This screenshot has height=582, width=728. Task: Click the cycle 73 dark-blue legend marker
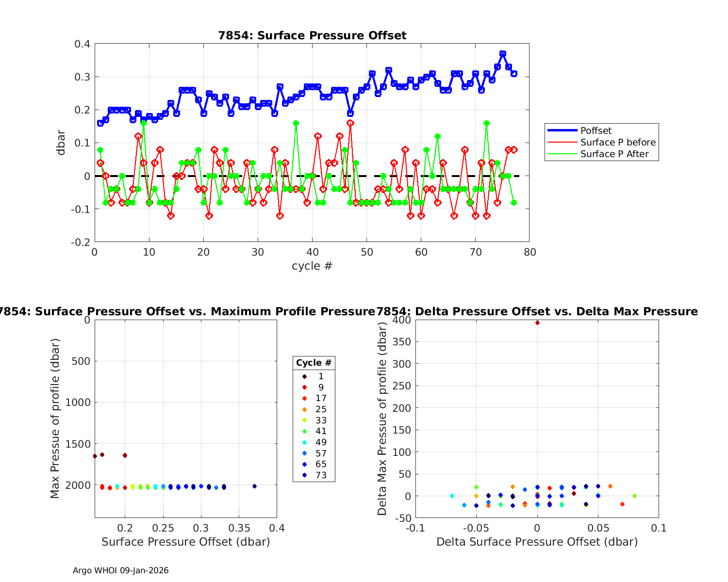click(304, 475)
